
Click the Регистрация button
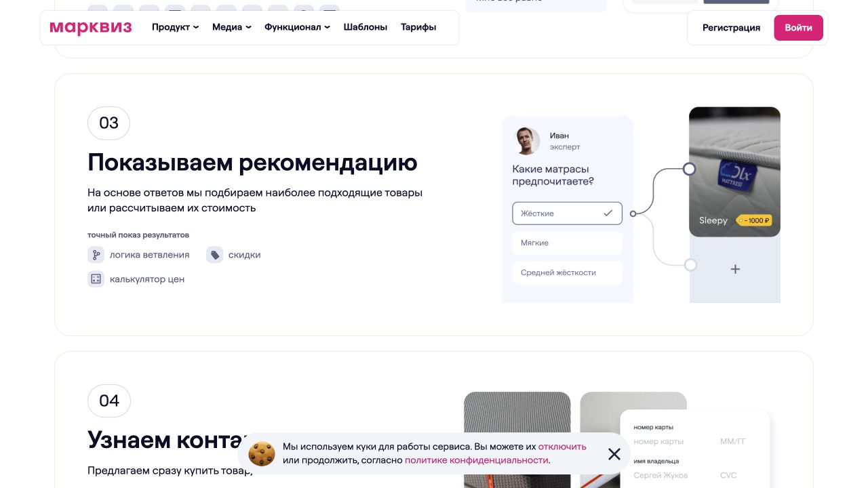(x=731, y=28)
